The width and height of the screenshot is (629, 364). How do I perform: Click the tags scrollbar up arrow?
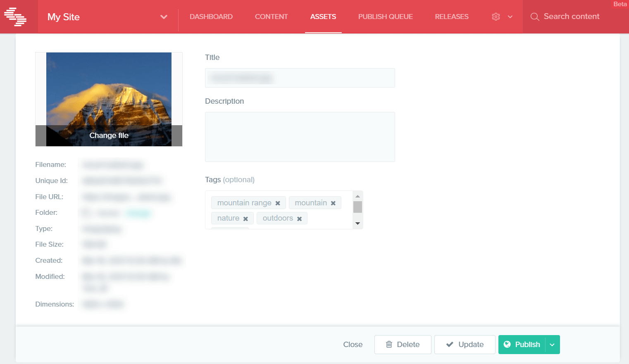click(x=358, y=196)
